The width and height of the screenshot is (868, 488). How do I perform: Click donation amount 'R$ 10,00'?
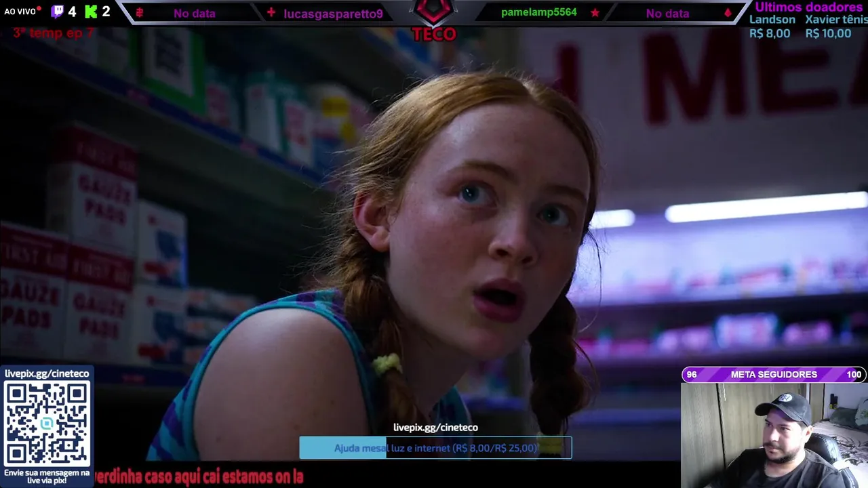pyautogui.click(x=828, y=33)
